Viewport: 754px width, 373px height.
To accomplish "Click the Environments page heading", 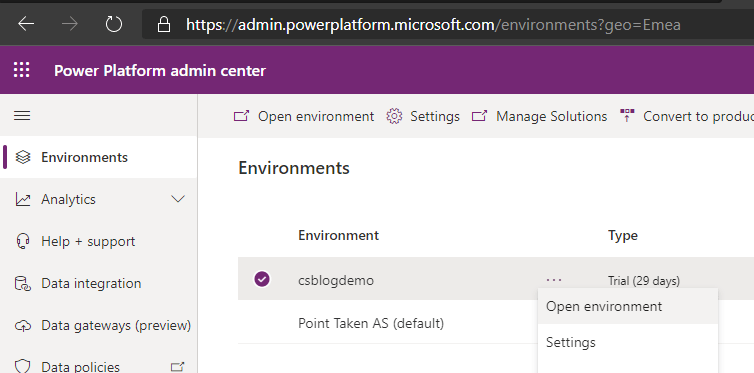I will click(x=294, y=168).
